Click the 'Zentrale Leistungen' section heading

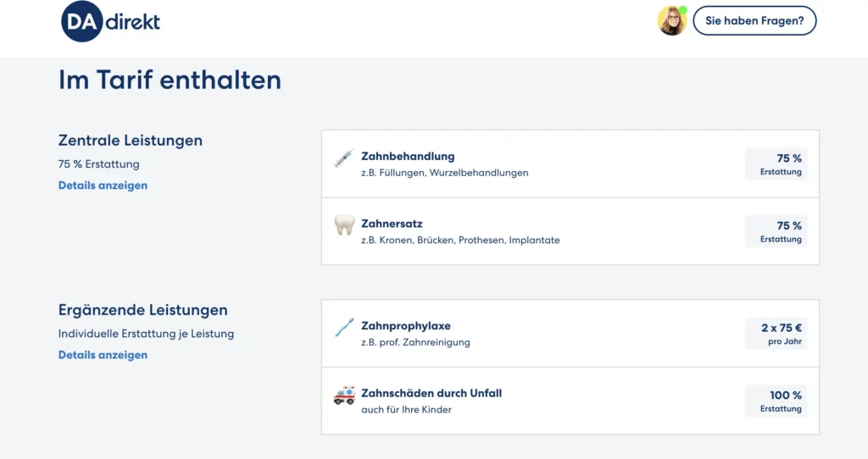click(x=131, y=141)
